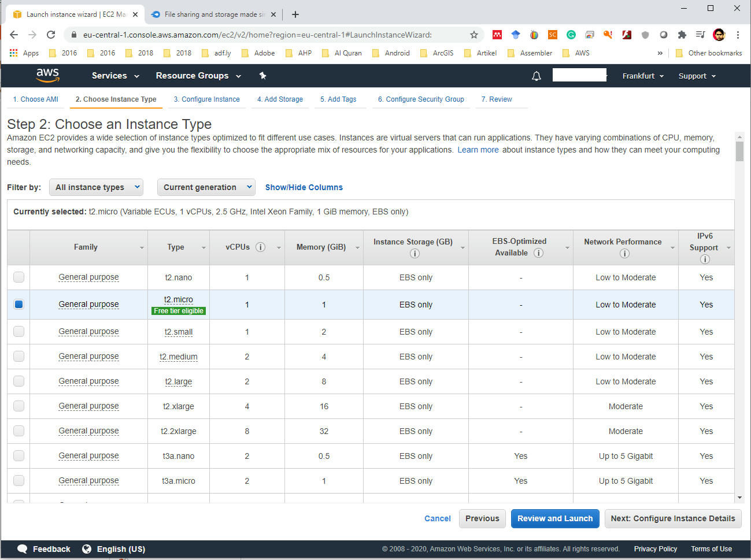Screen dimensions: 751x560
Task: Click the scrollbar up arrow
Action: (739, 137)
